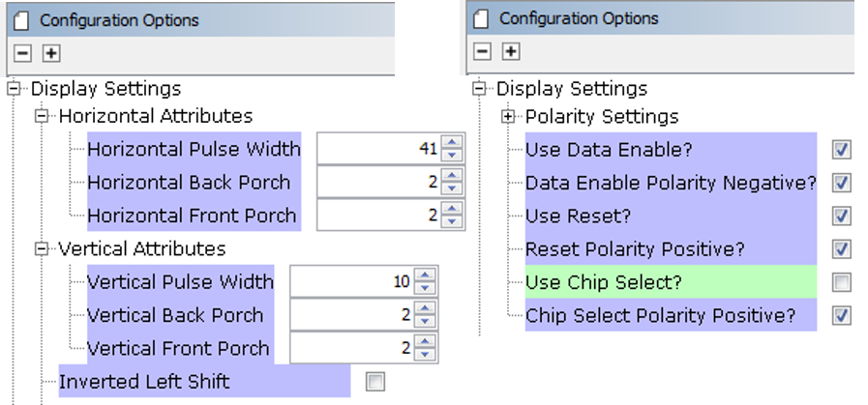Increase Horizontal Pulse Width with up arrow
Image resolution: width=868 pixels, height=405 pixels.
pyautogui.click(x=452, y=143)
